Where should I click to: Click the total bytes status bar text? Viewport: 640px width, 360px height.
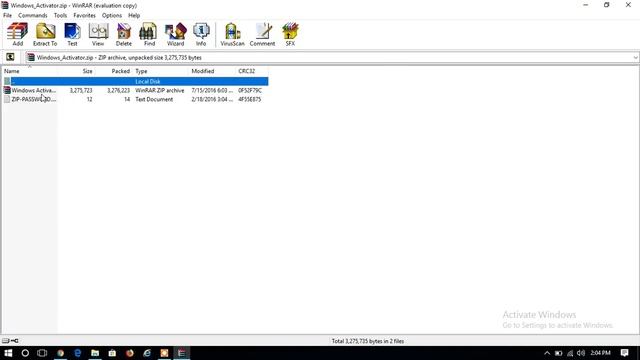click(367, 341)
